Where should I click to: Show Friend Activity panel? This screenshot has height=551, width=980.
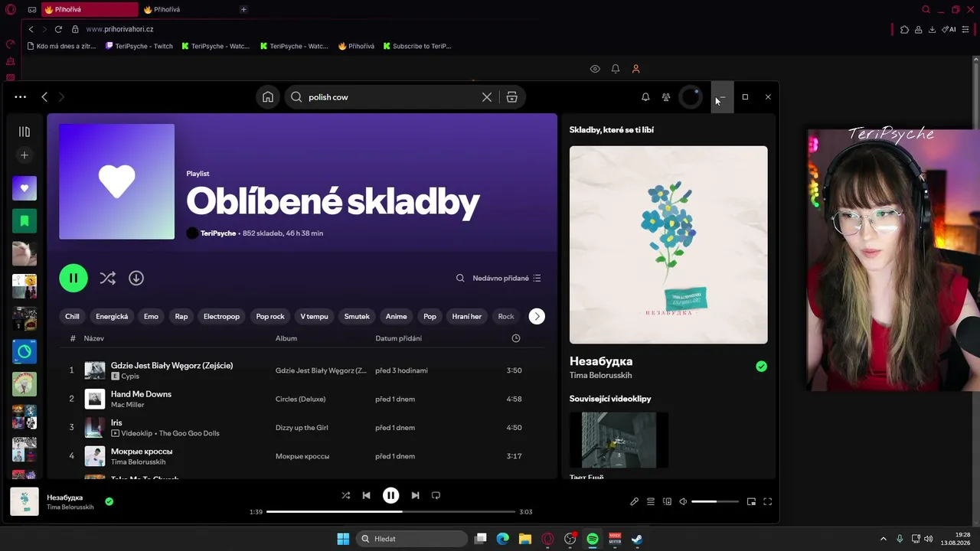(666, 97)
